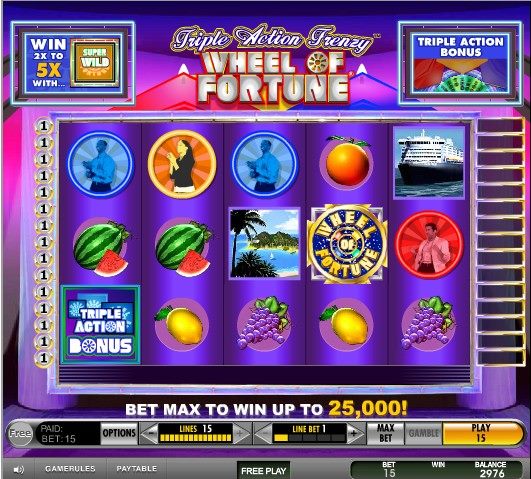The height and width of the screenshot is (479, 531).
Task: Click the Wheel of Fortune scatter symbol
Action: 347,244
